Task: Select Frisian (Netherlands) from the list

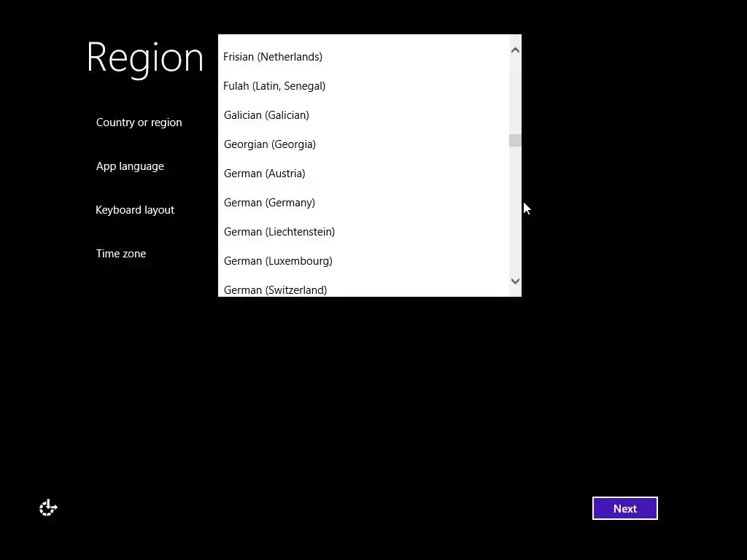Action: click(x=363, y=57)
